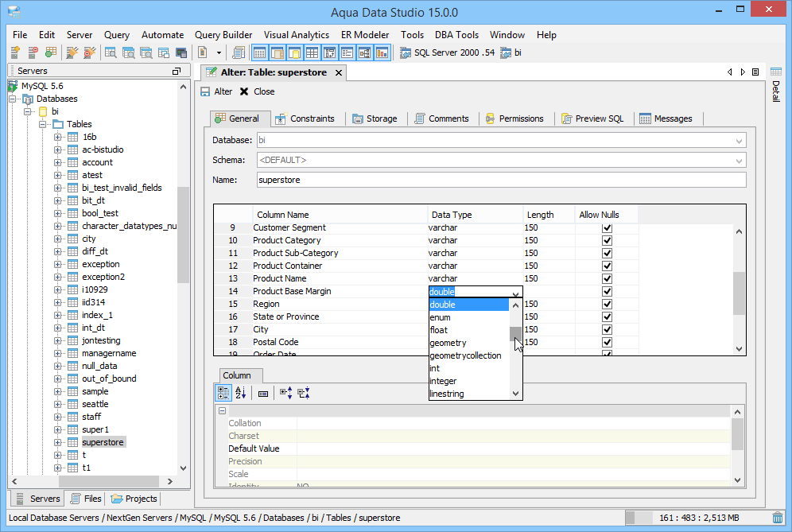Collapse the property category in Column panel
The height and width of the screenshot is (532, 792).
[x=222, y=411]
